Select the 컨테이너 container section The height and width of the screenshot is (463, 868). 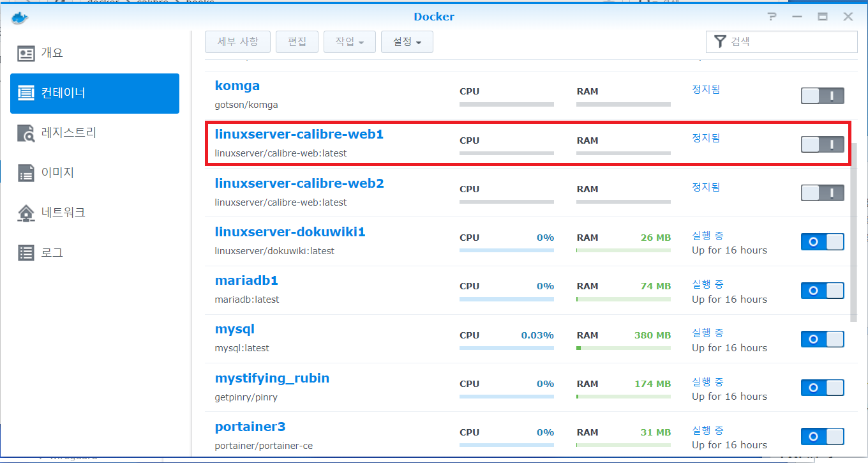click(94, 93)
